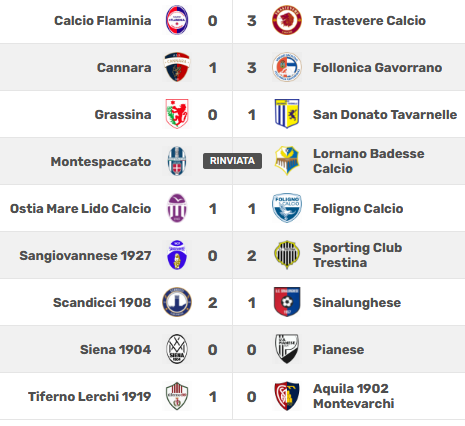Viewport: 465px width, 426px height.
Task: Click Sporting Club Trestina striped crest
Action: 287,255
